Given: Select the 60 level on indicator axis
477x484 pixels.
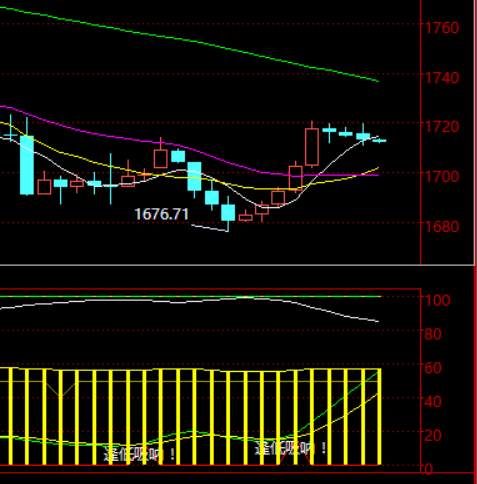Looking at the screenshot, I should coord(433,368).
